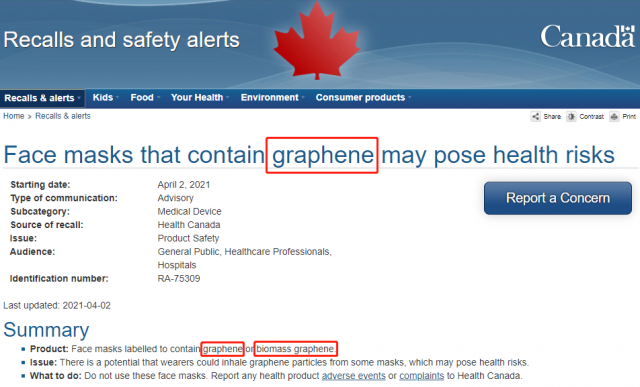This screenshot has height=387, width=640.
Task: Follow the adverse events link
Action: tap(353, 376)
